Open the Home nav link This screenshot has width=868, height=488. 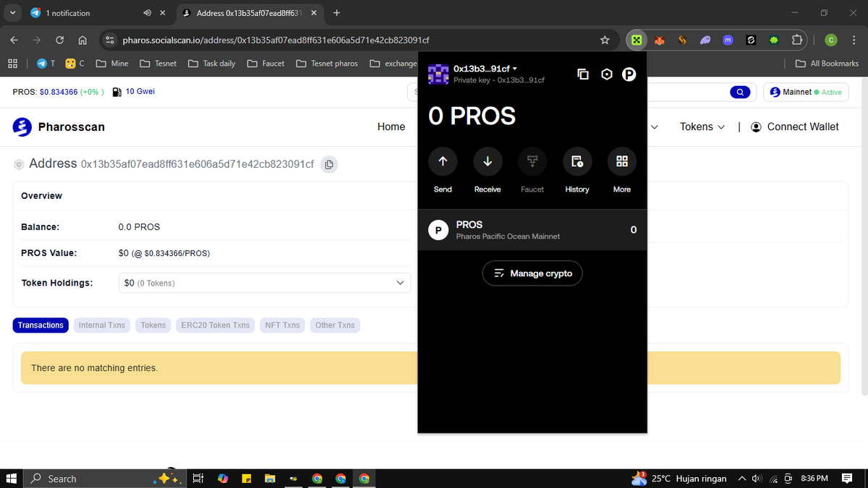[391, 127]
